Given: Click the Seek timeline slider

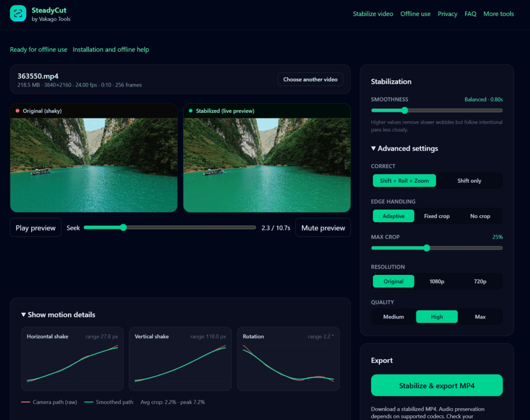Looking at the screenshot, I should tap(170, 227).
